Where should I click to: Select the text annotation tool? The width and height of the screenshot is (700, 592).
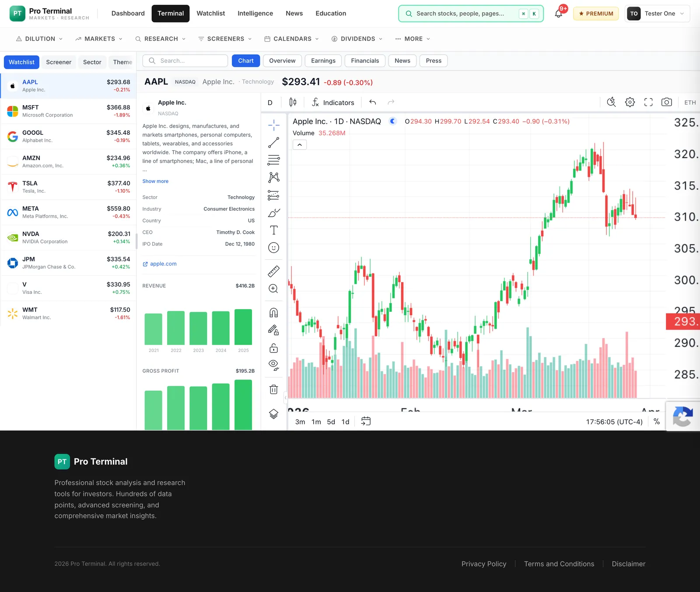coord(274,230)
